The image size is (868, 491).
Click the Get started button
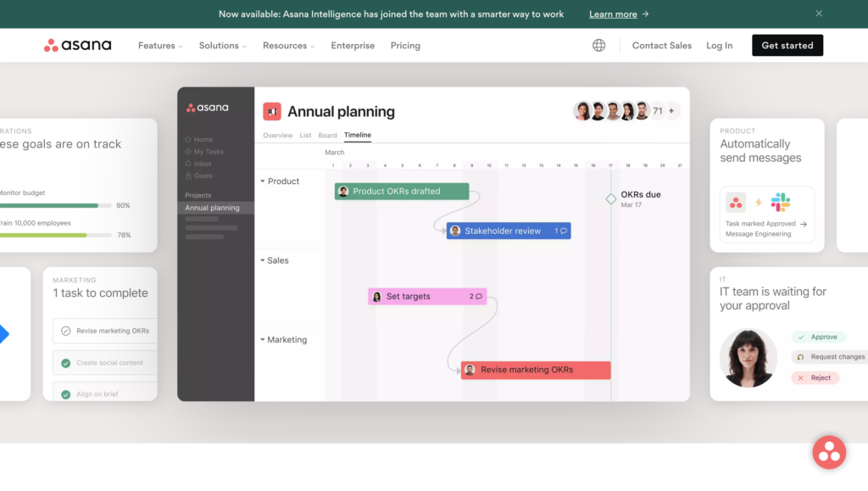pos(787,46)
